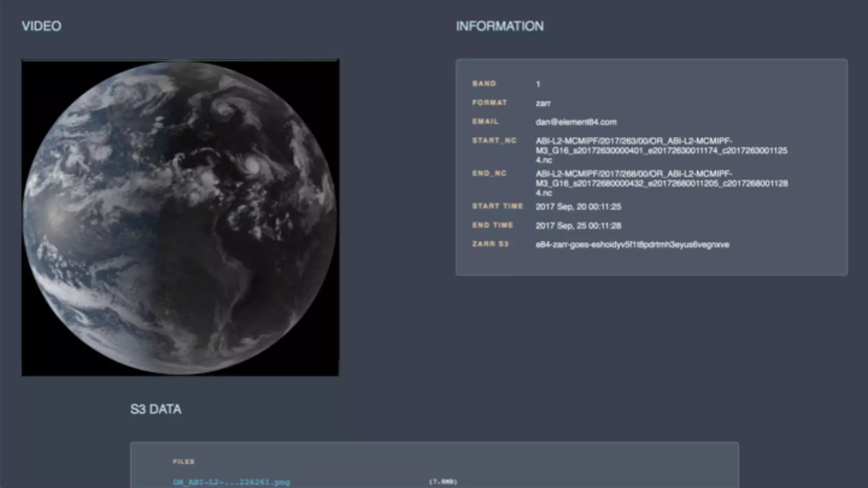Click the START_NC file path text
868x488 pixels.
click(661, 150)
